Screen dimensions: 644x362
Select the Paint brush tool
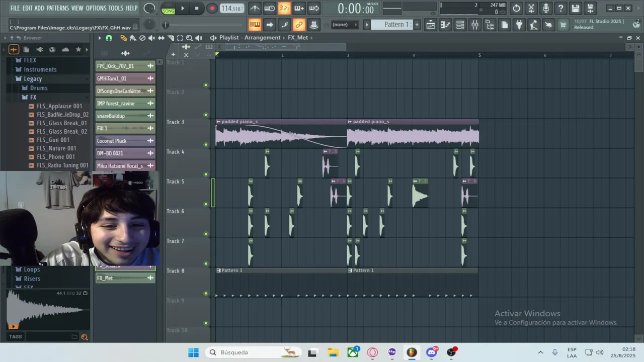(x=133, y=38)
